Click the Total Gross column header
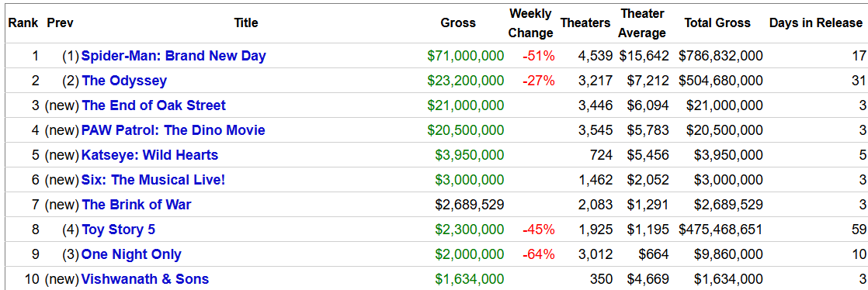The image size is (868, 290). [717, 23]
